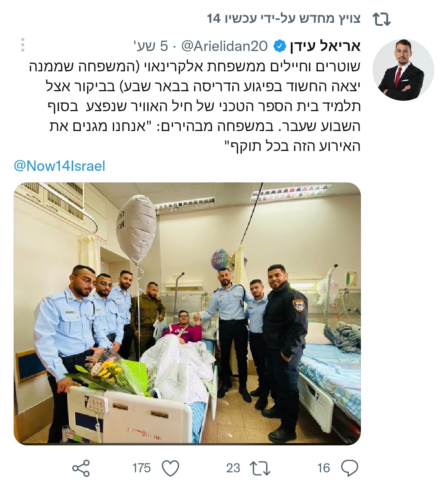This screenshot has height=491, width=448.
Task: Open the tweet by clicking its Hebrew text
Action: click(x=195, y=106)
